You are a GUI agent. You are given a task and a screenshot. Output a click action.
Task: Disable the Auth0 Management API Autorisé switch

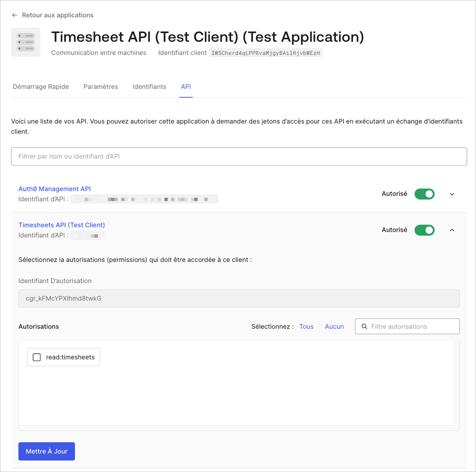(424, 194)
